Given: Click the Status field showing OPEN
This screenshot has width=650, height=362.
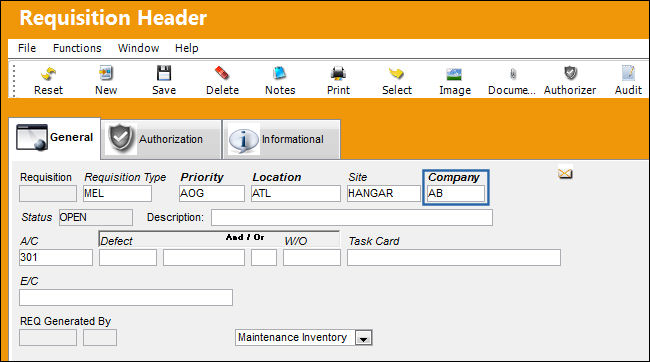Looking at the screenshot, I should 96,217.
